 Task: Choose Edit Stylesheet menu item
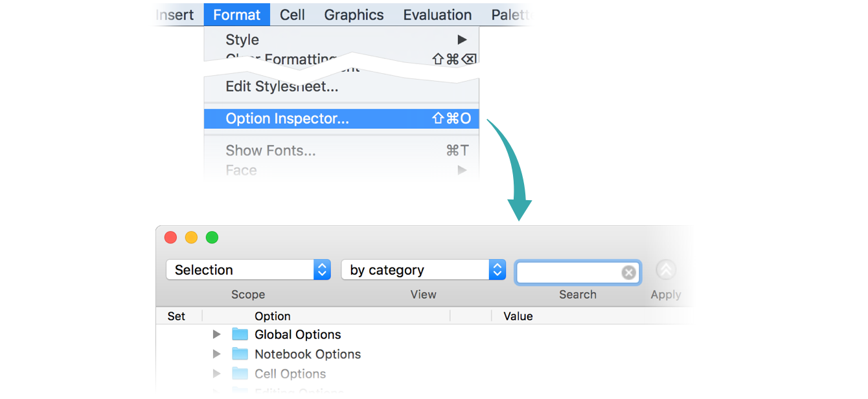(282, 86)
